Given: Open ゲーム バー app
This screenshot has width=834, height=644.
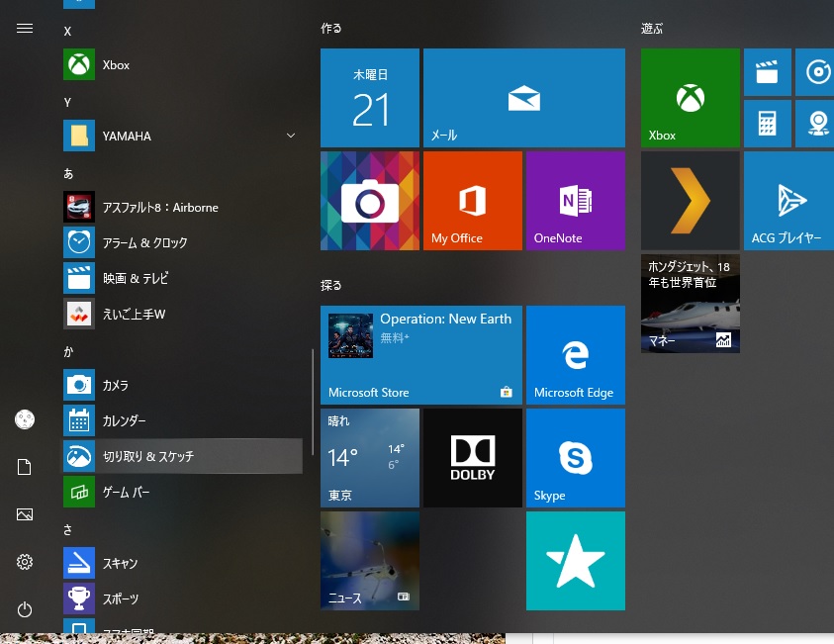Looking at the screenshot, I should pos(182,492).
